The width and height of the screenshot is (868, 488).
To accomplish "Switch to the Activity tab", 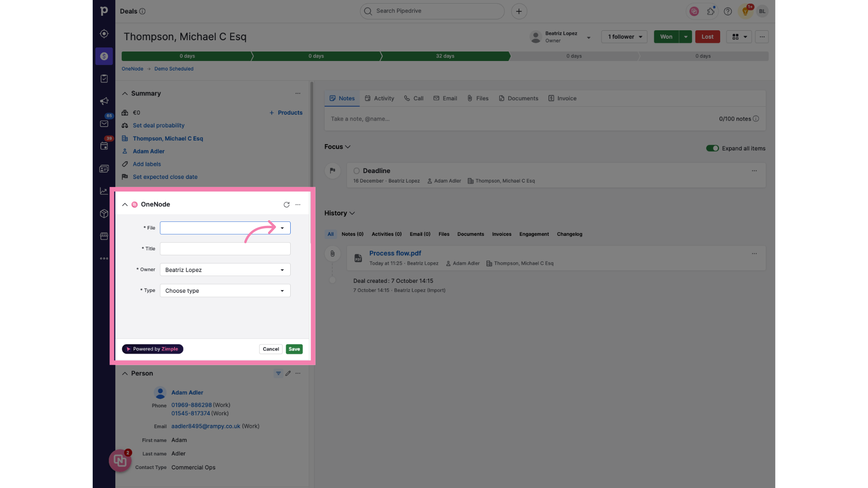I will (383, 98).
